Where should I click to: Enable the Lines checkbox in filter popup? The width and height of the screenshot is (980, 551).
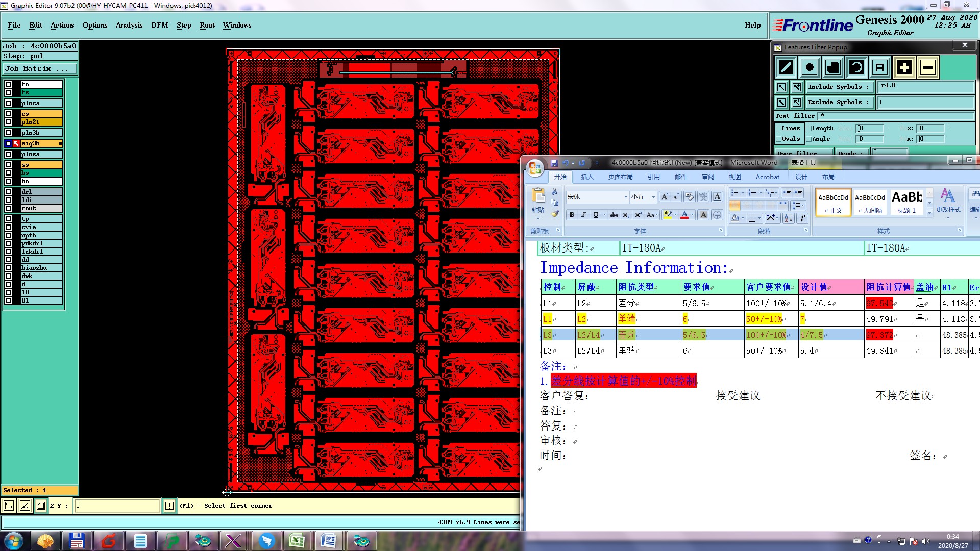(778, 129)
